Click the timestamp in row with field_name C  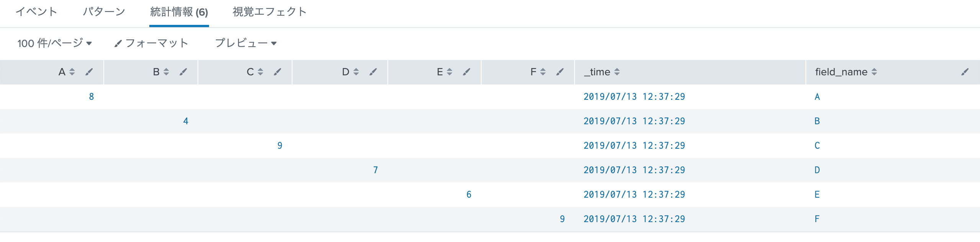pyautogui.click(x=634, y=146)
